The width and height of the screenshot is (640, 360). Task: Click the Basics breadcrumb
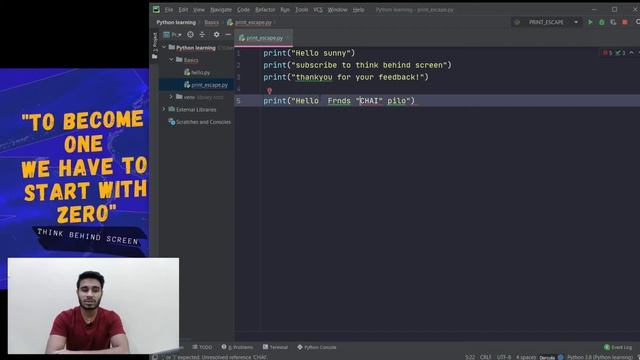click(211, 22)
